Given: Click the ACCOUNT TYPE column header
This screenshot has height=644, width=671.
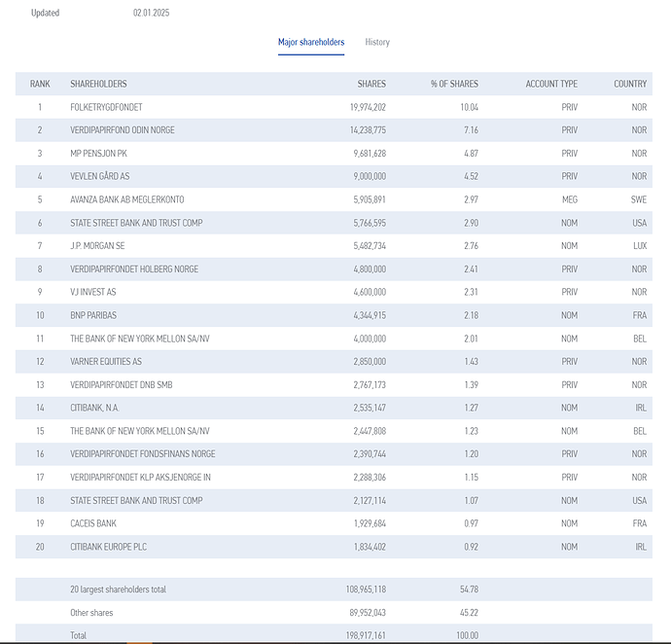Looking at the screenshot, I should point(551,84).
